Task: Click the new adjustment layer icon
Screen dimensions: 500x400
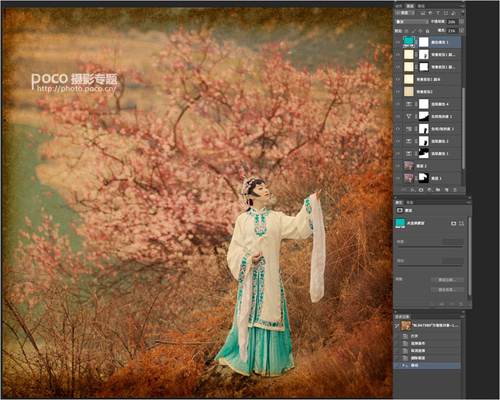Action: pyautogui.click(x=429, y=190)
